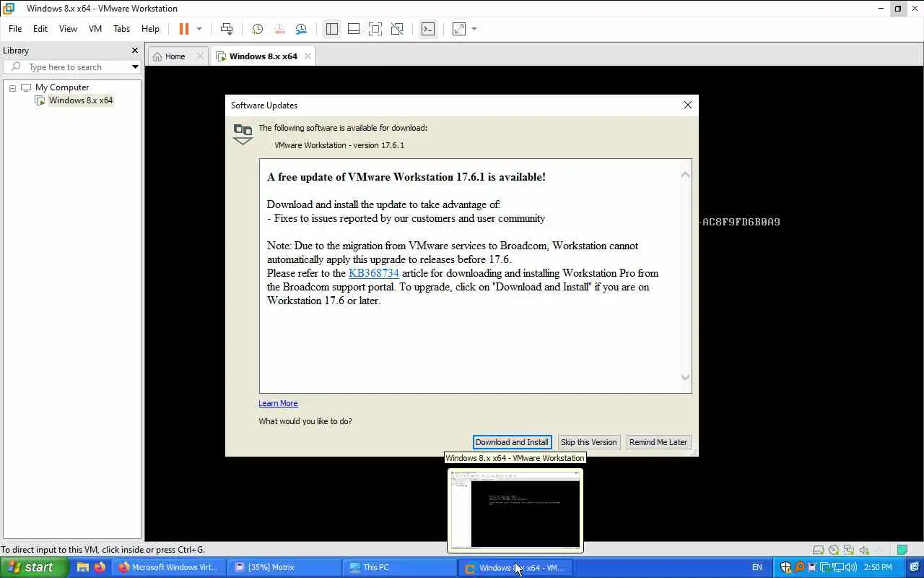The height and width of the screenshot is (578, 924).
Task: Open the View menu
Action: tap(68, 29)
